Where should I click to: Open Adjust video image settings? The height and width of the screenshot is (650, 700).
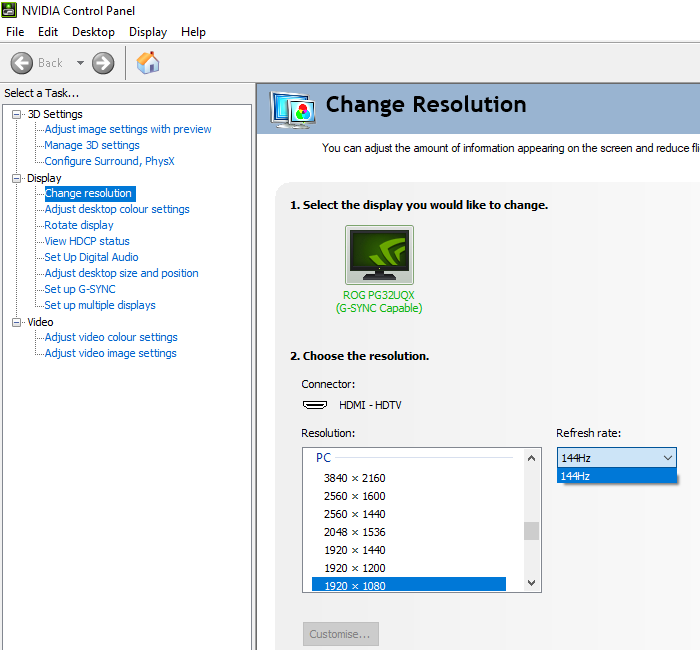tap(111, 354)
